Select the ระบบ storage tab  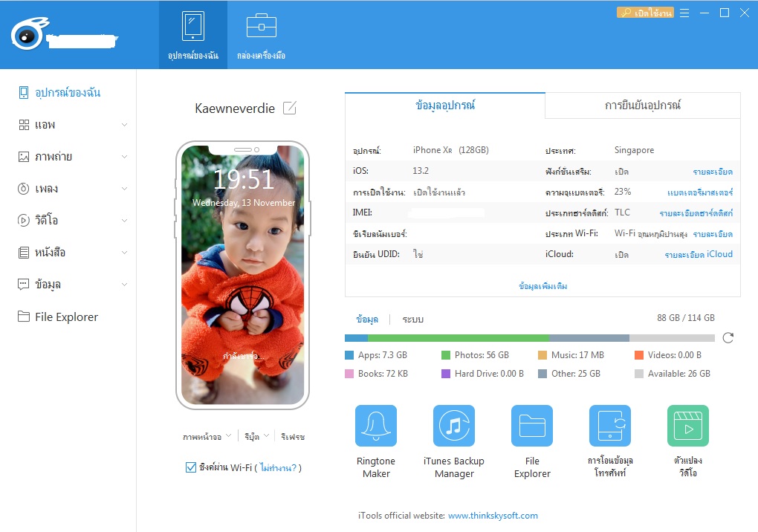point(413,319)
